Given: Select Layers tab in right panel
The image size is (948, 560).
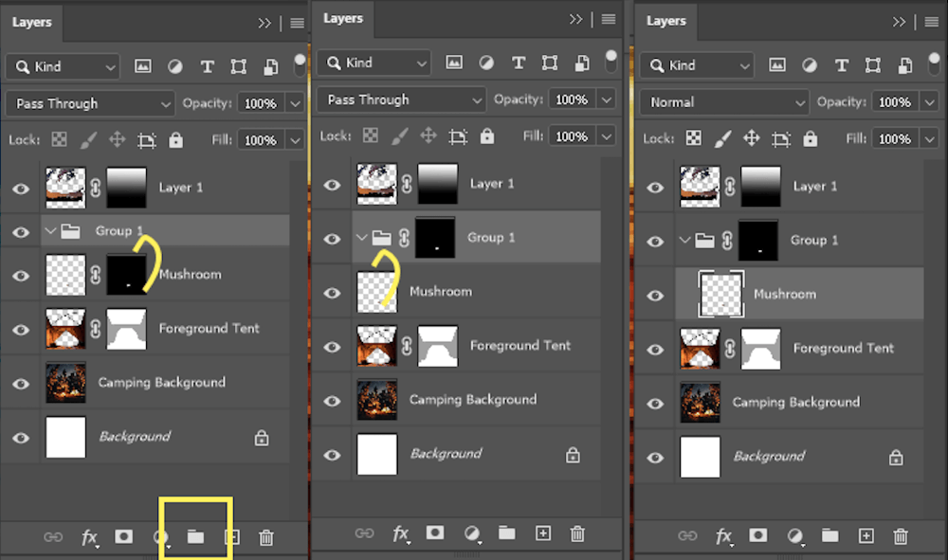Looking at the screenshot, I should (x=665, y=21).
